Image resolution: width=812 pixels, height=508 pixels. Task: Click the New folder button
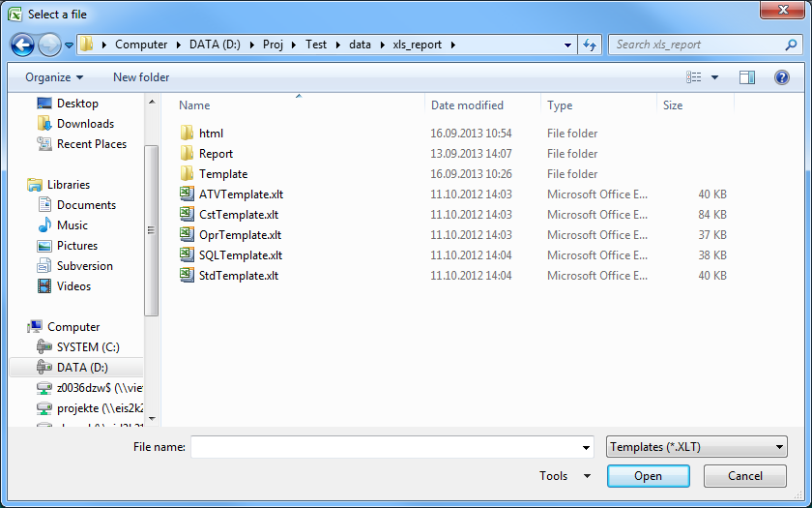click(x=141, y=77)
